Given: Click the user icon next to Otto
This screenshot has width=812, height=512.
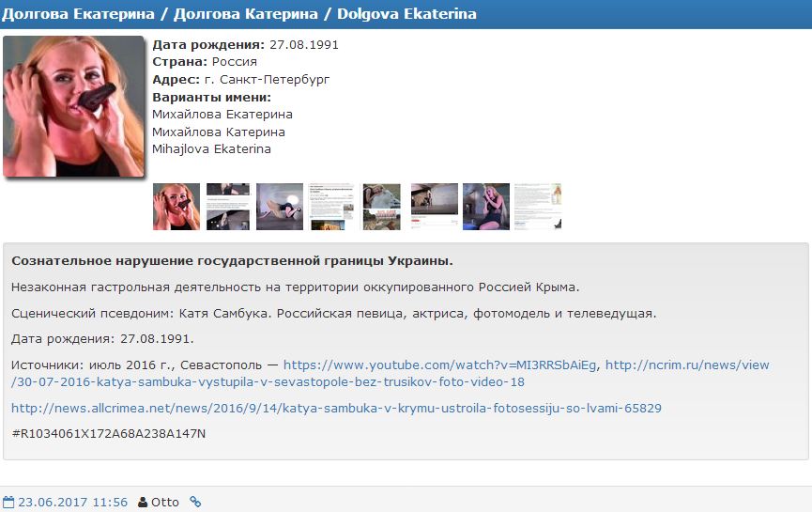Looking at the screenshot, I should (x=143, y=503).
